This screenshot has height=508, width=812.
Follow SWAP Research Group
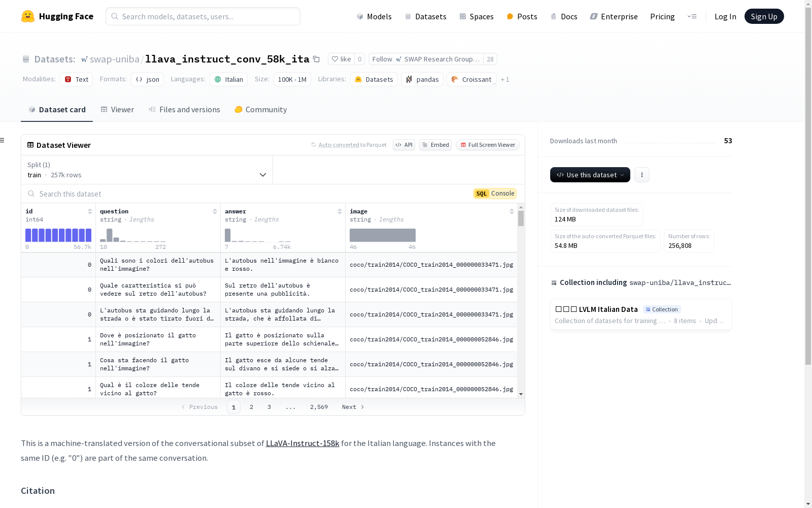[426, 59]
